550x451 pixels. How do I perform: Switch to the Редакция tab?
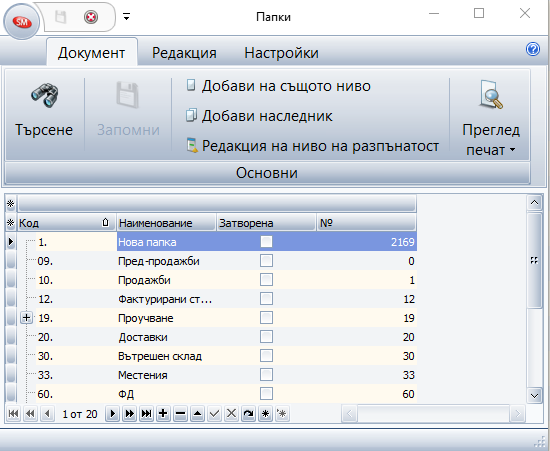coord(184,53)
